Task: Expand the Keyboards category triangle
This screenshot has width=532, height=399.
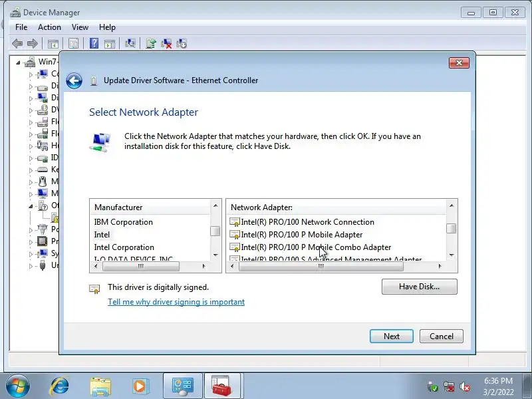Action: point(31,170)
